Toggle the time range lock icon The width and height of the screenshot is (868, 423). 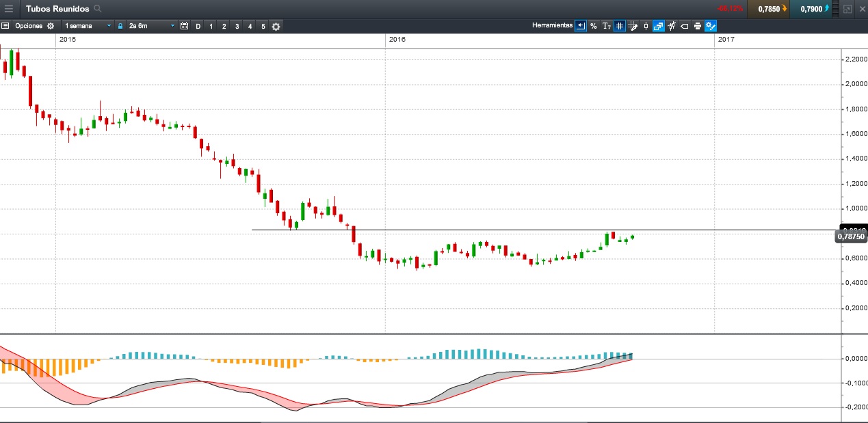[x=120, y=26]
